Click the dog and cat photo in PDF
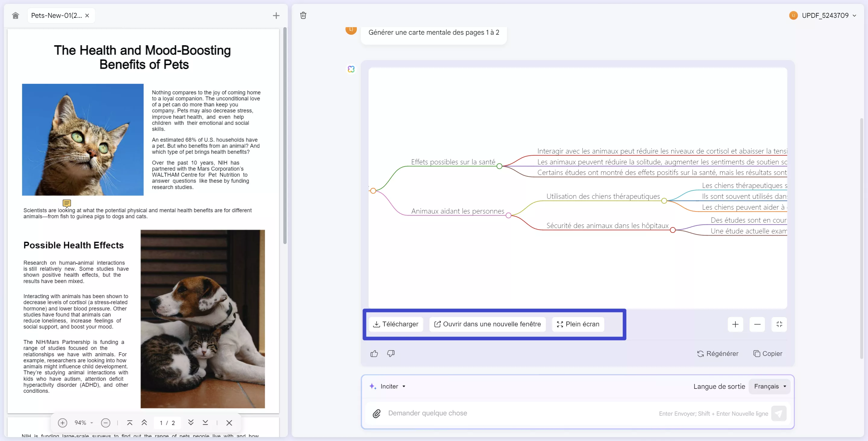The width and height of the screenshot is (868, 441). (203, 319)
